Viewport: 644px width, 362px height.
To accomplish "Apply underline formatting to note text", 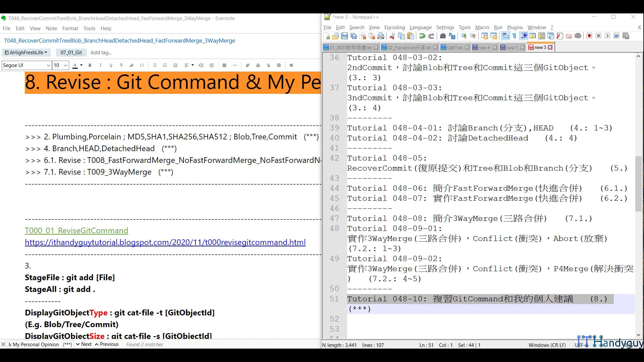I will pos(111,65).
